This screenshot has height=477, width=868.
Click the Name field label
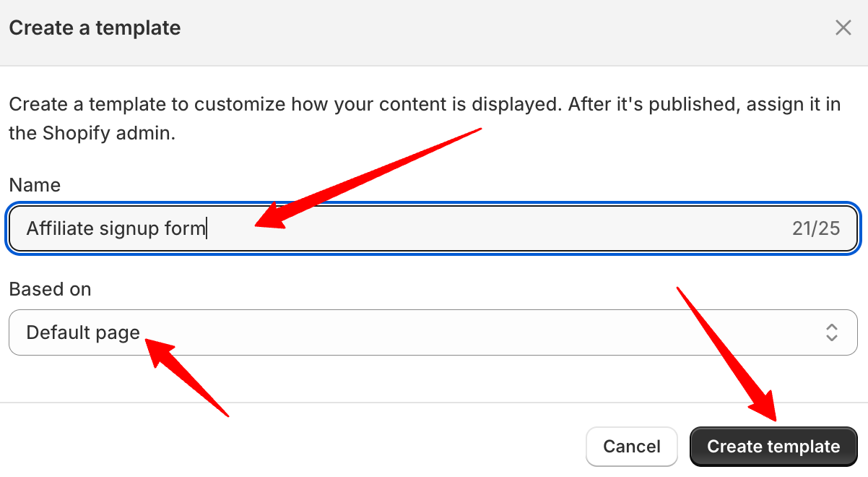pos(35,185)
